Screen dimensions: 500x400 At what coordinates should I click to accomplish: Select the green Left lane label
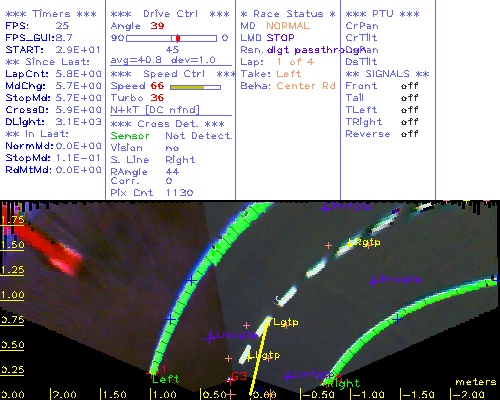pos(166,379)
